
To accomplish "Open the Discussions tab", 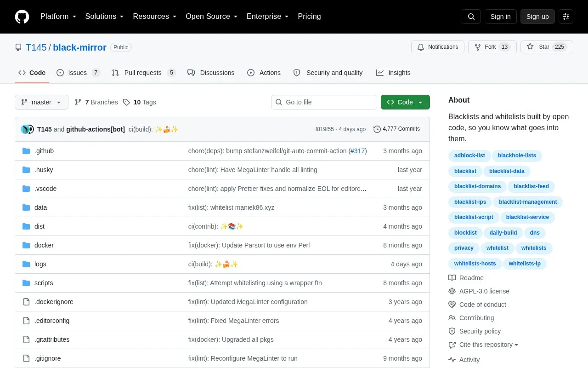I will (211, 73).
